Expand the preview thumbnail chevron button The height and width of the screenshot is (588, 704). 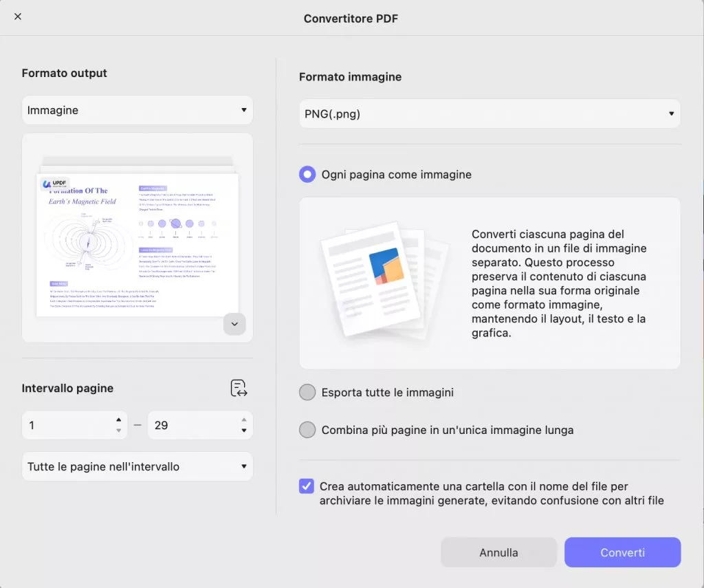point(234,324)
